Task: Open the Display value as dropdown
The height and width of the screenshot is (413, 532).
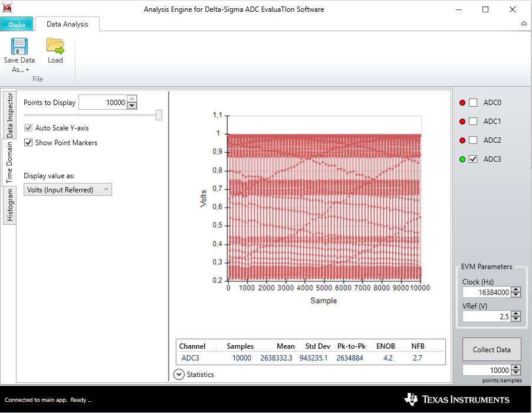Action: (x=67, y=189)
